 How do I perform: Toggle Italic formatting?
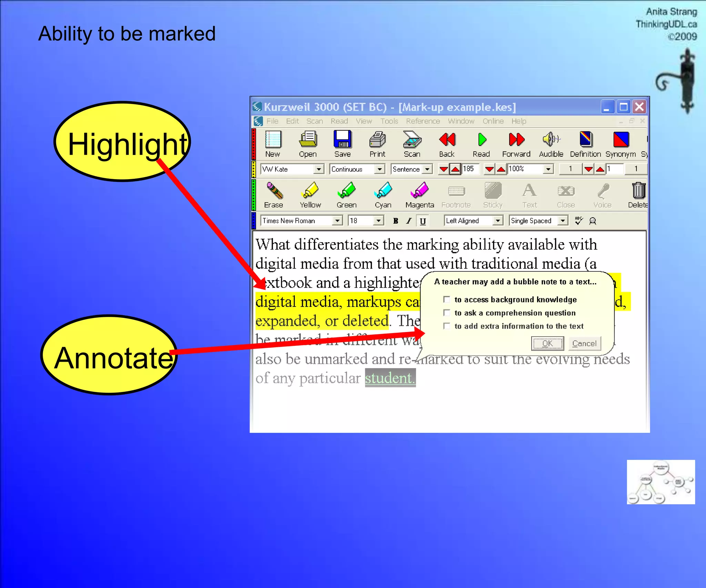coord(409,221)
